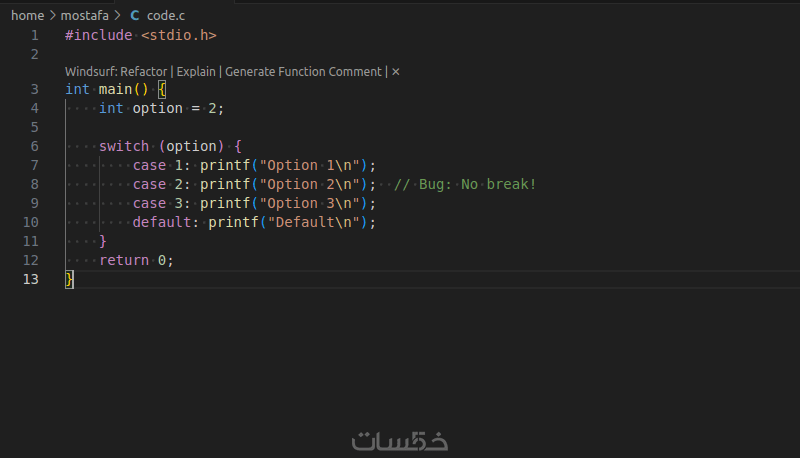Click Generate Function Comment code lens

(x=303, y=72)
